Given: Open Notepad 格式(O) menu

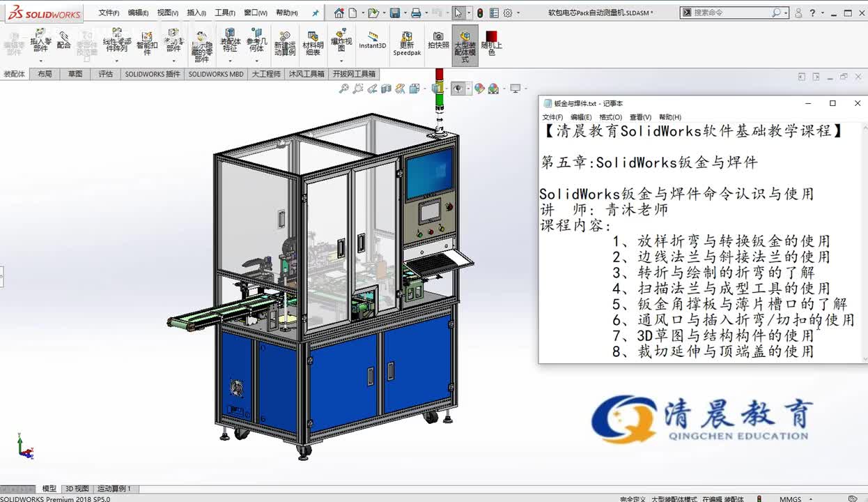Looking at the screenshot, I should point(611,117).
